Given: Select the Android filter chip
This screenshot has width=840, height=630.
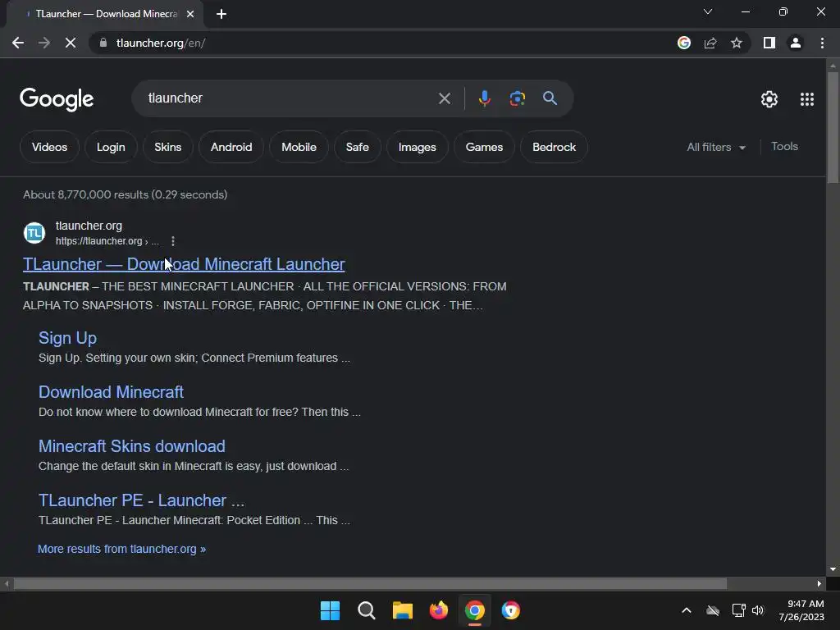Looking at the screenshot, I should point(231,147).
